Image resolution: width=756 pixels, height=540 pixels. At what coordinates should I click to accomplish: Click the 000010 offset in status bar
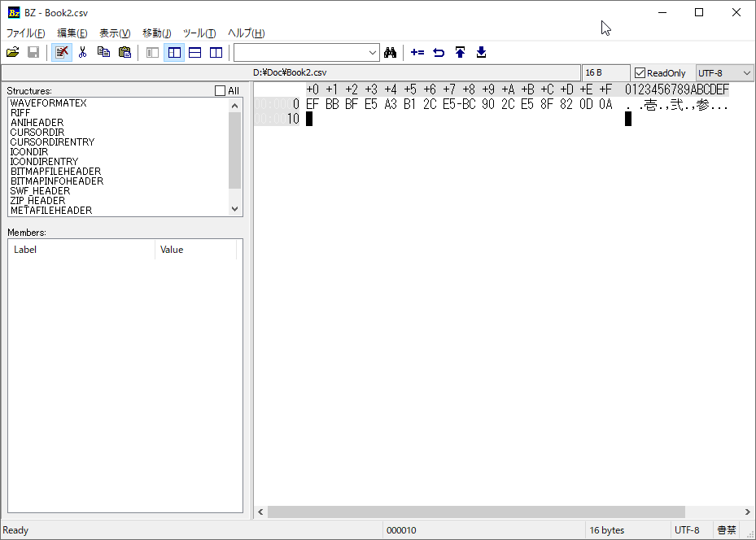coord(401,530)
